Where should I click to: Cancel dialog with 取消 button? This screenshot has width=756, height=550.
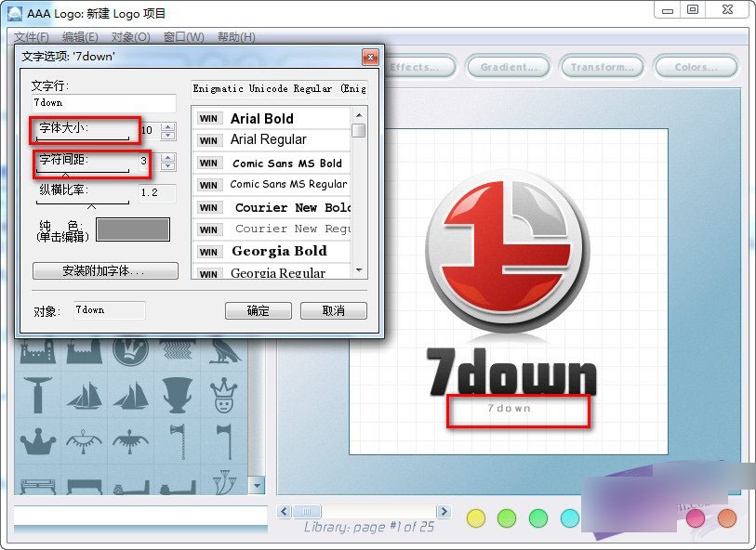334,310
